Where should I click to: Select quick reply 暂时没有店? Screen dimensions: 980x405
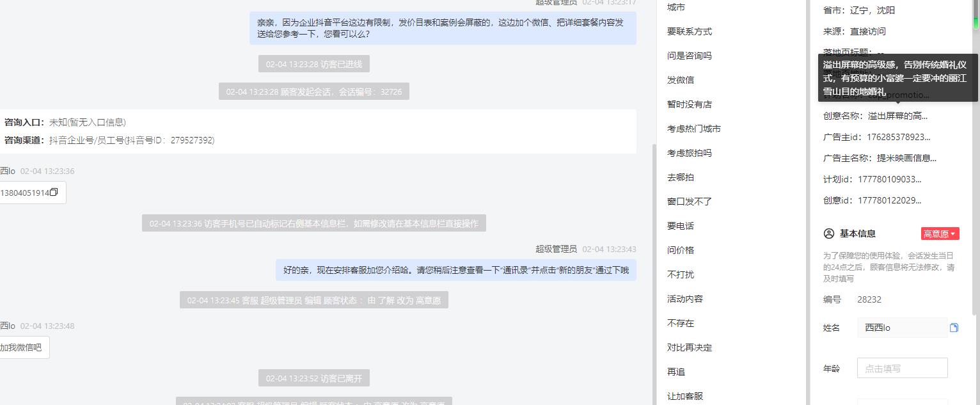tap(690, 104)
